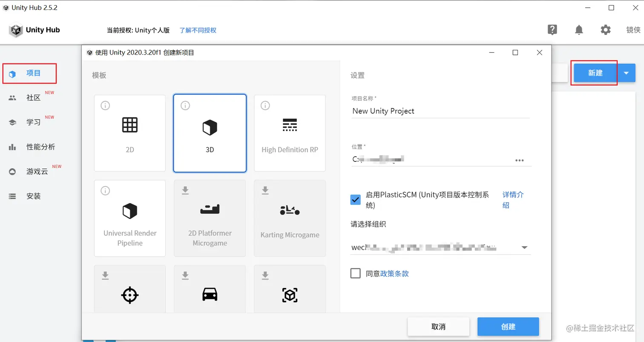This screenshot has width=644, height=342.
Task: Open the 学习 sidebar tab
Action: click(33, 122)
